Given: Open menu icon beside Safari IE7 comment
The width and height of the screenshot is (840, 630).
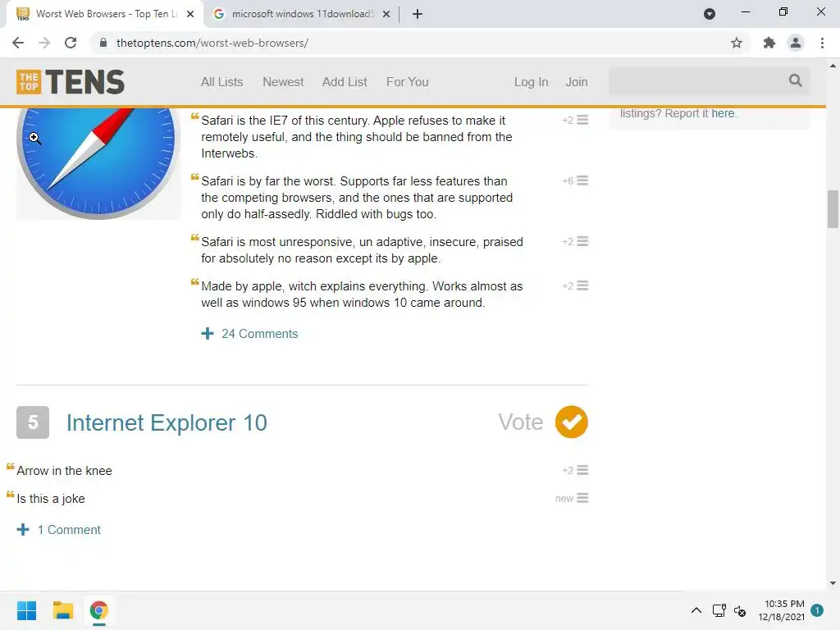Looking at the screenshot, I should pos(583,120).
